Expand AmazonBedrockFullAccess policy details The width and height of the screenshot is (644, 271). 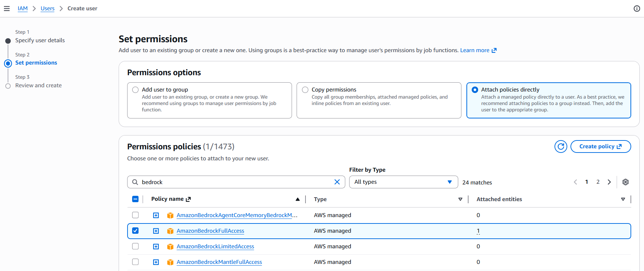pos(156,231)
